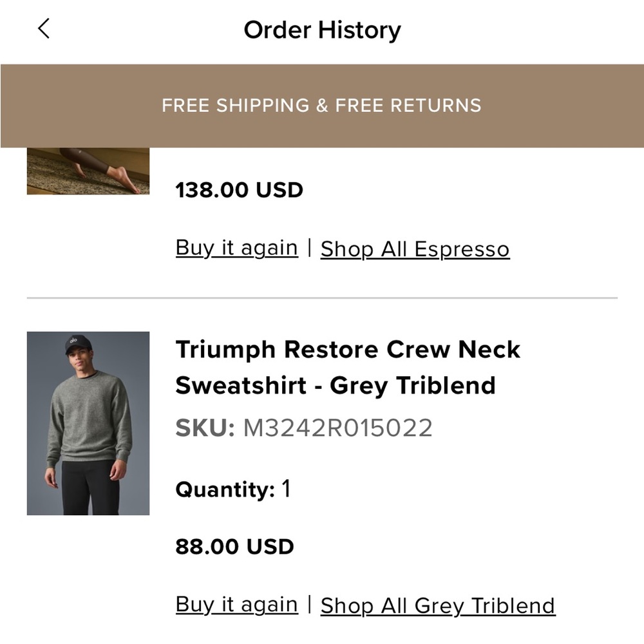Select the FREE SHIPPING & FREE RETURNS banner
Image resolution: width=644 pixels, height=644 pixels.
[322, 105]
